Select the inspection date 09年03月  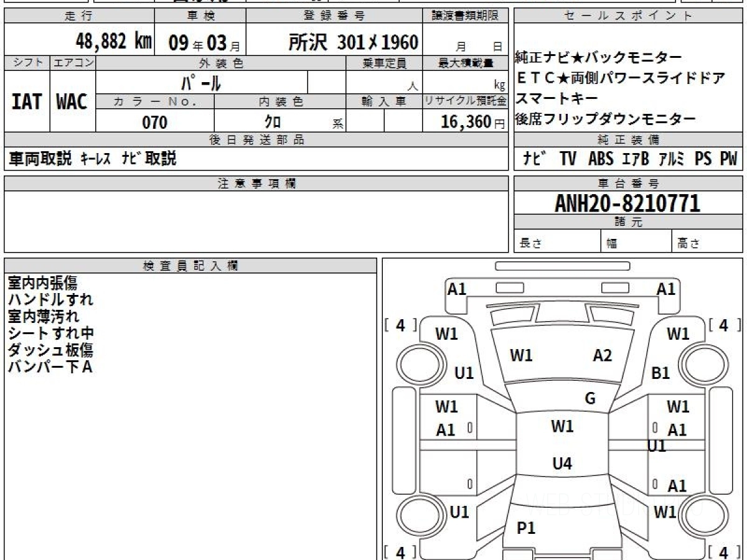[204, 43]
